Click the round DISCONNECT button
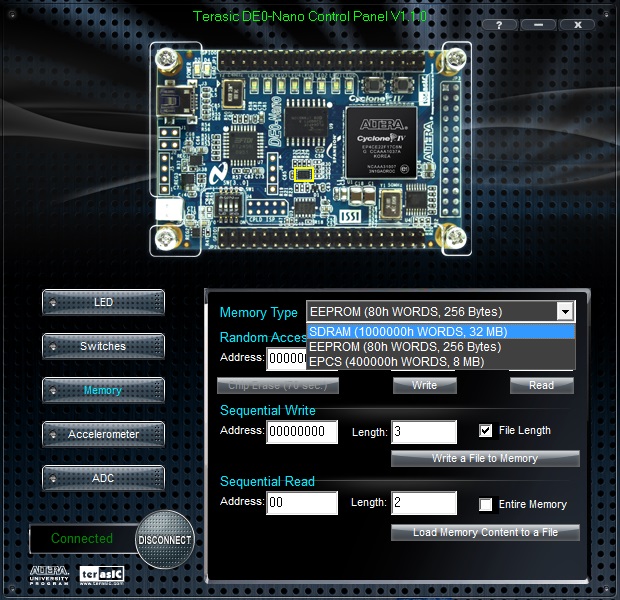The width and height of the screenshot is (620, 600). [165, 539]
